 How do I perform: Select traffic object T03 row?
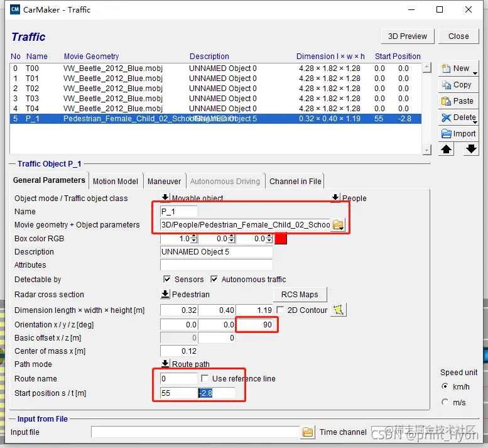[x=215, y=99]
